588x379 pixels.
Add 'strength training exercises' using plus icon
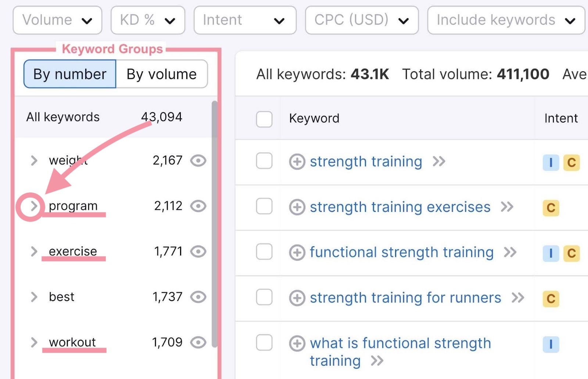(x=297, y=207)
